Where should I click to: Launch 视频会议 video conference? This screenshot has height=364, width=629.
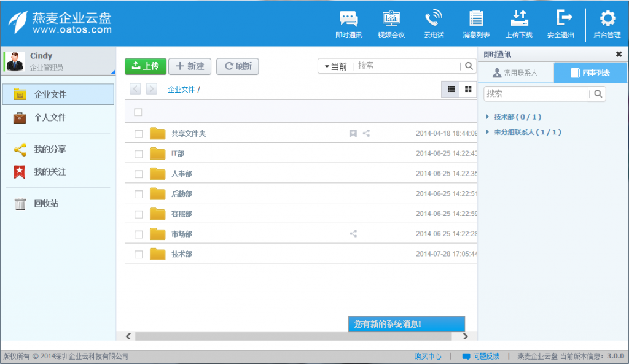click(x=391, y=23)
